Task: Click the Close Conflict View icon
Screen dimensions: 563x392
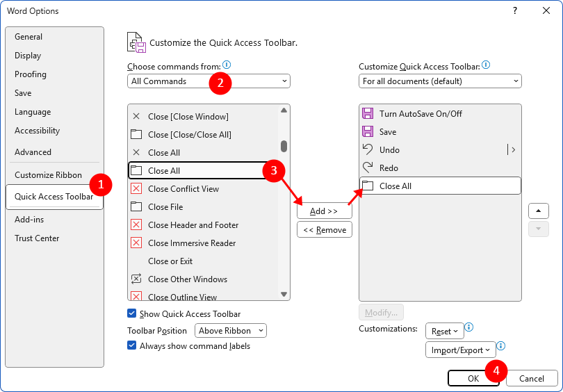Action: coord(136,189)
